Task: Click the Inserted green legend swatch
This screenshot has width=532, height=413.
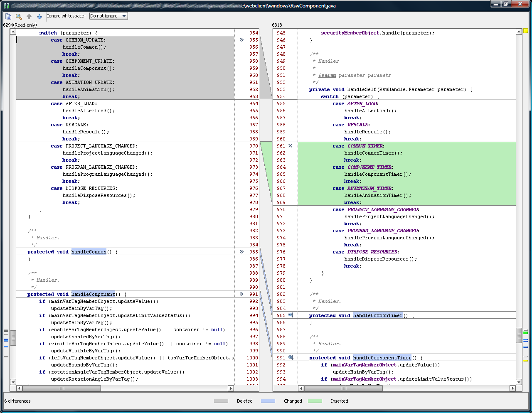Action: pyautogui.click(x=315, y=401)
